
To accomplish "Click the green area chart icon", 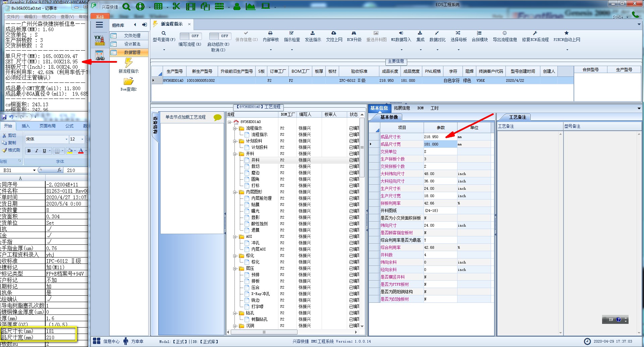I will click(250, 6).
